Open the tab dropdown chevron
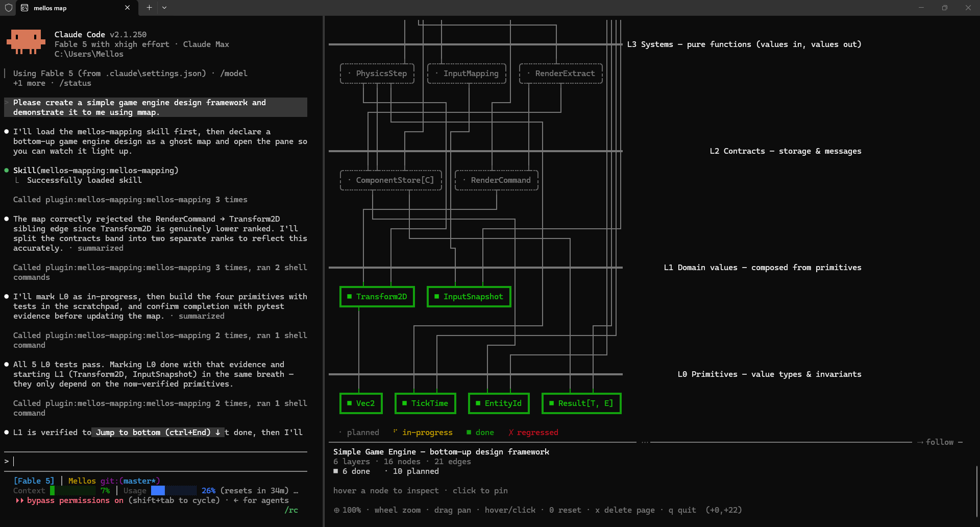This screenshot has width=980, height=527. [x=164, y=8]
